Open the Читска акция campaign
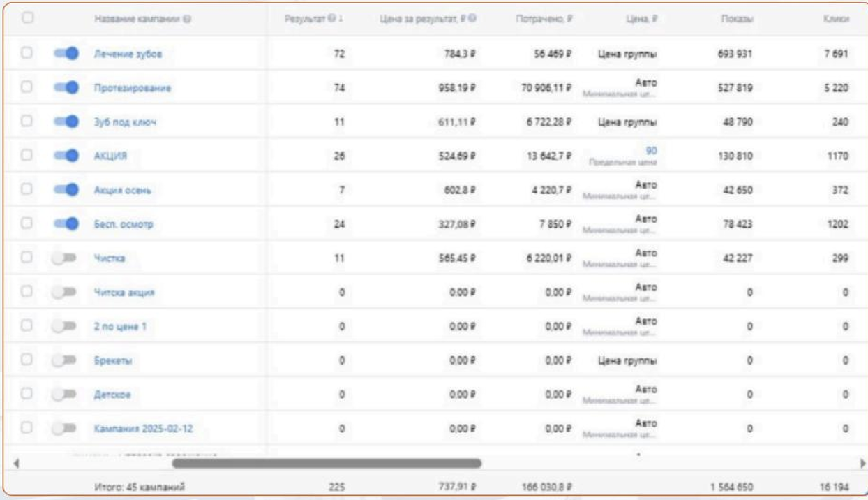Image resolution: width=868 pixels, height=500 pixels. (124, 292)
